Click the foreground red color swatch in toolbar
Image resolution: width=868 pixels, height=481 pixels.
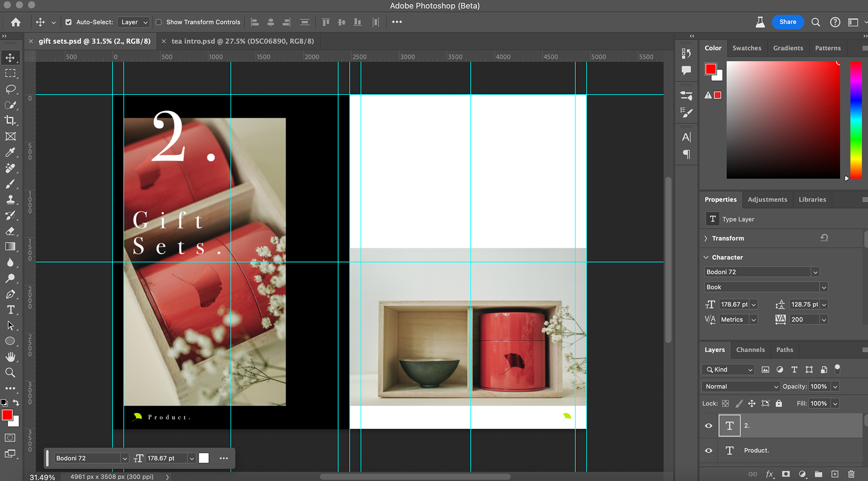7,415
